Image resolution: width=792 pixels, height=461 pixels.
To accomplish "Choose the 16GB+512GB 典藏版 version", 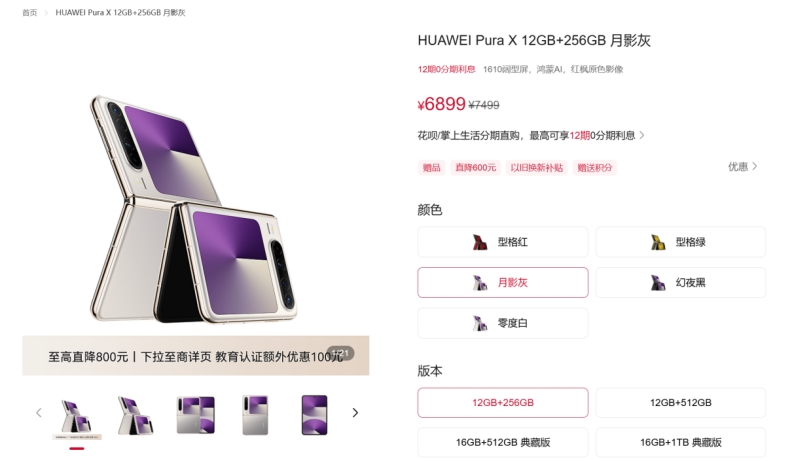I will tap(503, 442).
